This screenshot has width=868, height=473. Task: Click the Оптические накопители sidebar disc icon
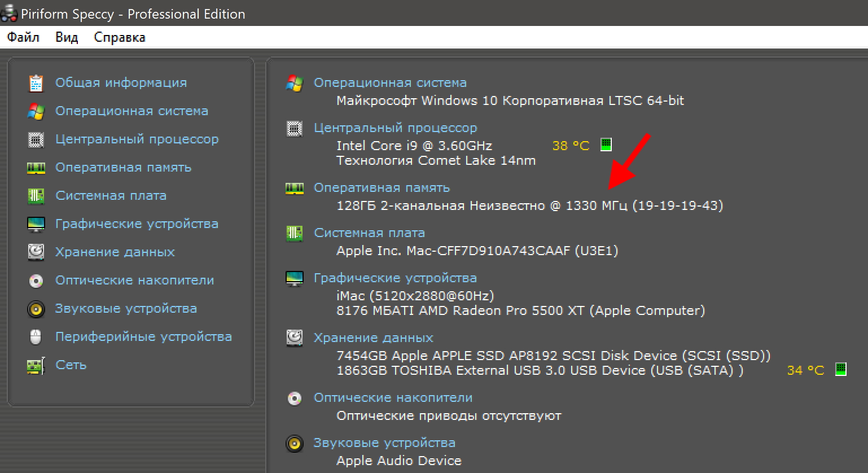[36, 281]
